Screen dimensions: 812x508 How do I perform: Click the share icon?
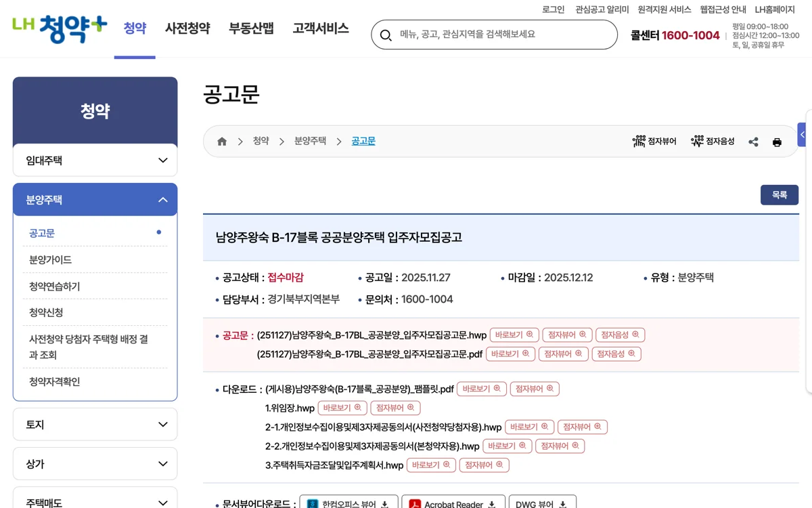[x=753, y=142]
